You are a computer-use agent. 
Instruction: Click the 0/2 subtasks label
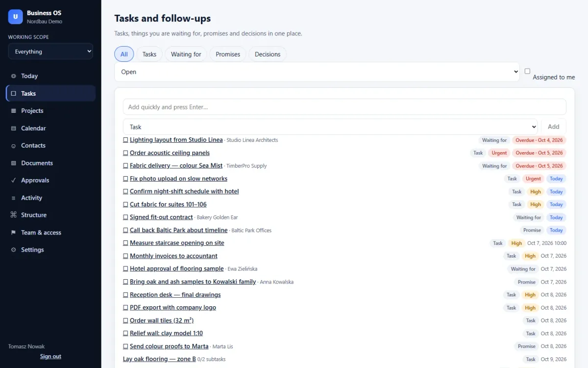(212, 359)
